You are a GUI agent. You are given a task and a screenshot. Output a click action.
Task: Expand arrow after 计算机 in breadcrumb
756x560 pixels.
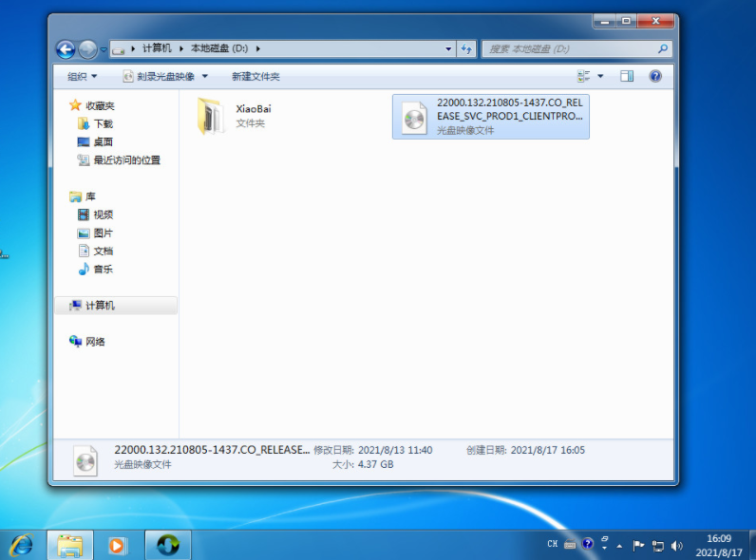coord(181,48)
